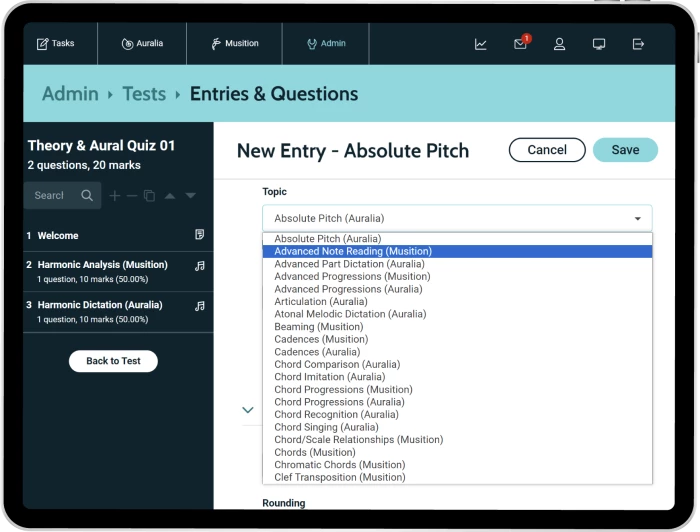Open the Musition tab
The image size is (700, 532).
[x=234, y=44]
